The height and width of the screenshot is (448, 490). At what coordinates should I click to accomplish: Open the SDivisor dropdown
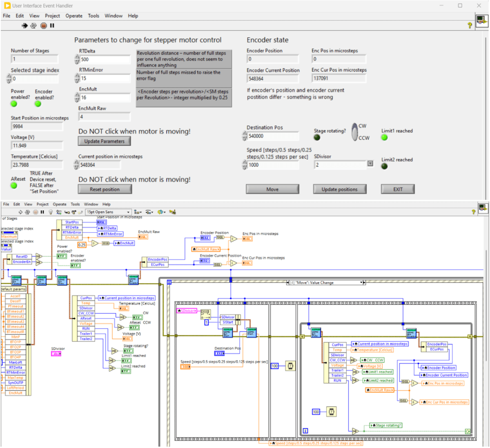coord(370,164)
